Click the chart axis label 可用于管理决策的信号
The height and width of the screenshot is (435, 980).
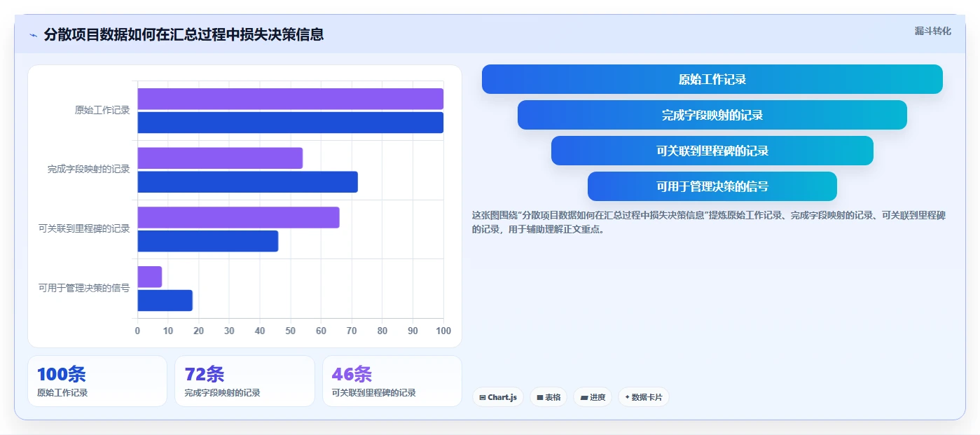(85, 288)
